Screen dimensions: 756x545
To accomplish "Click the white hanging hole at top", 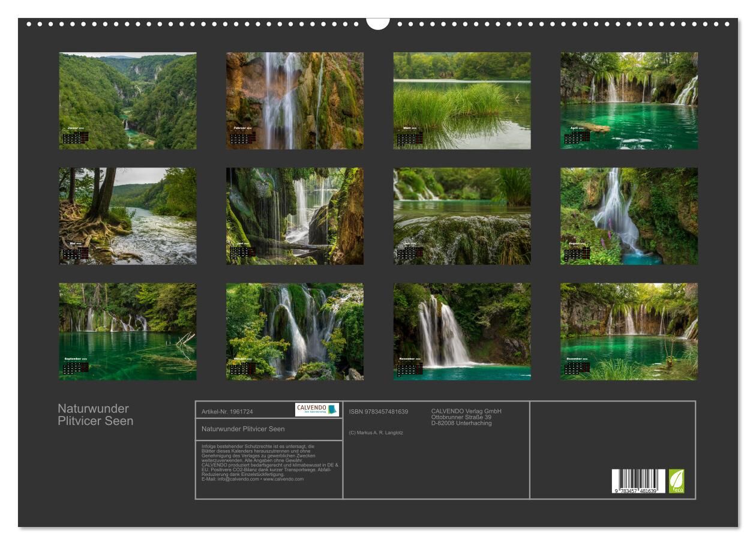I will click(x=378, y=23).
